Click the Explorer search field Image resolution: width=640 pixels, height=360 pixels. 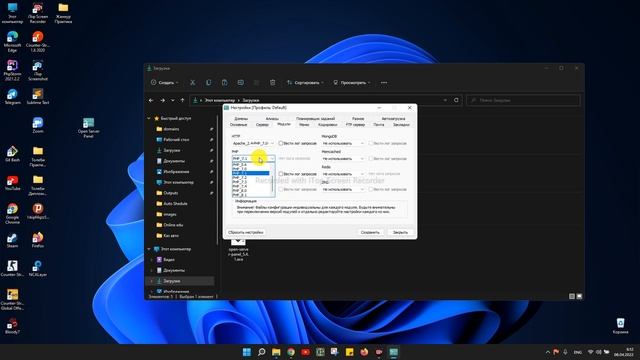[x=523, y=100]
